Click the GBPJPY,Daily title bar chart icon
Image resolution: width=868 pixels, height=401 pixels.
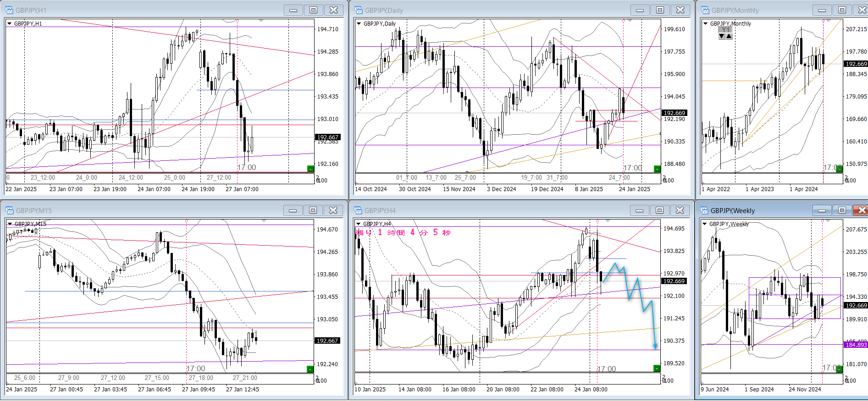tap(359, 10)
